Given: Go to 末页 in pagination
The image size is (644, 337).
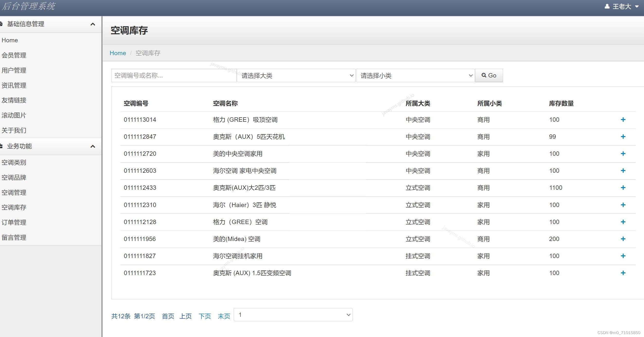Looking at the screenshot, I should pyautogui.click(x=224, y=316).
